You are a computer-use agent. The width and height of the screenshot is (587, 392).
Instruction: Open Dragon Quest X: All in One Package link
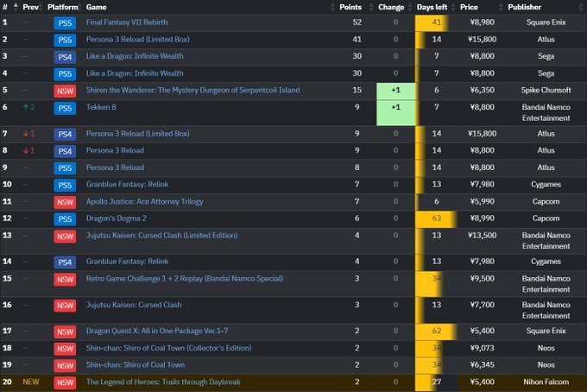click(157, 331)
